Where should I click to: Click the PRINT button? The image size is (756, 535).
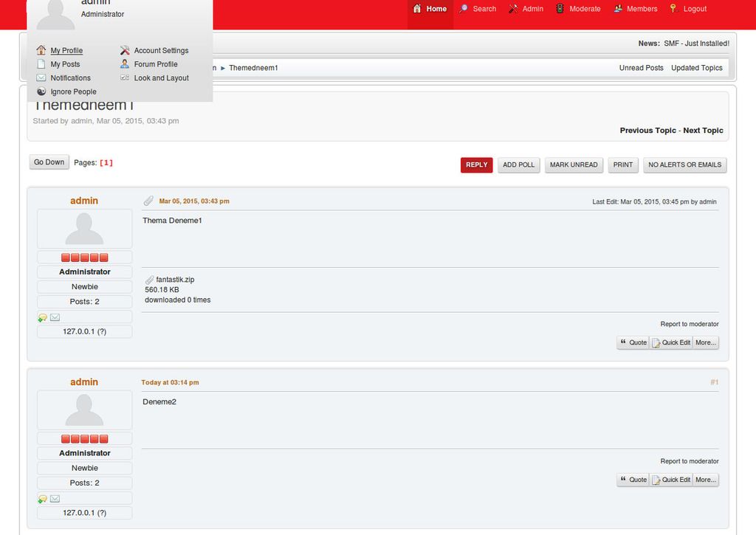click(x=623, y=165)
